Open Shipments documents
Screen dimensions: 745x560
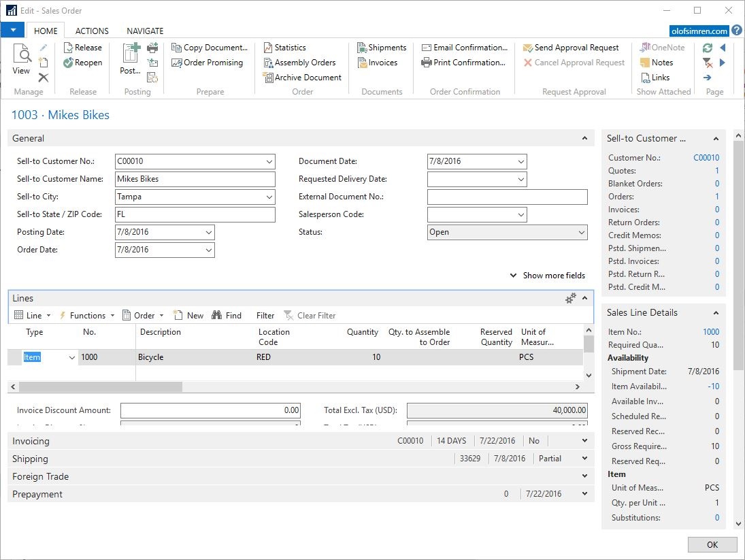(382, 48)
